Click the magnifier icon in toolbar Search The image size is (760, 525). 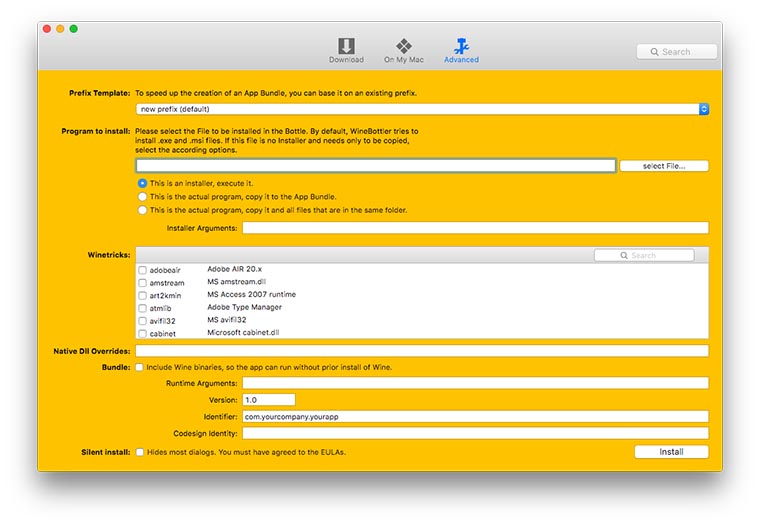pos(654,52)
